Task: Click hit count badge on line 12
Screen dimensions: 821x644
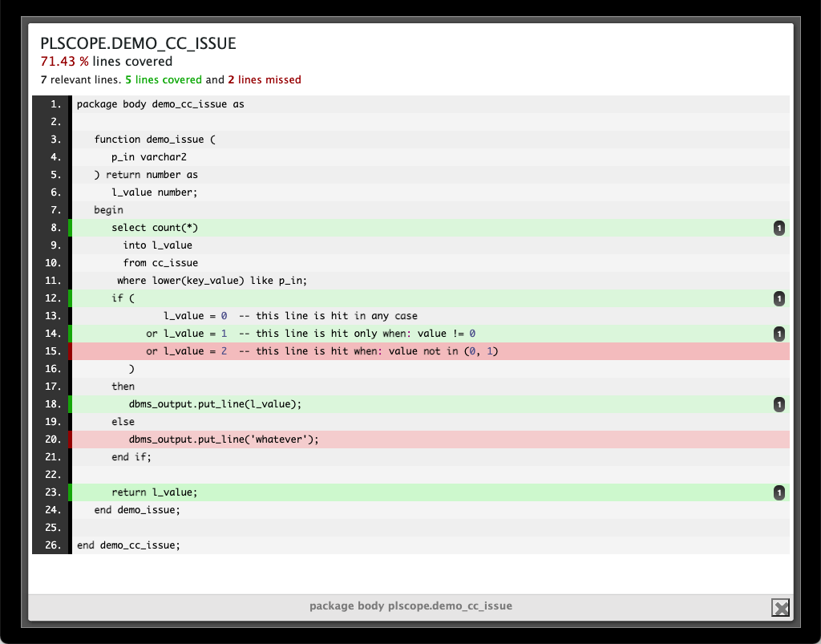Action: 779,298
